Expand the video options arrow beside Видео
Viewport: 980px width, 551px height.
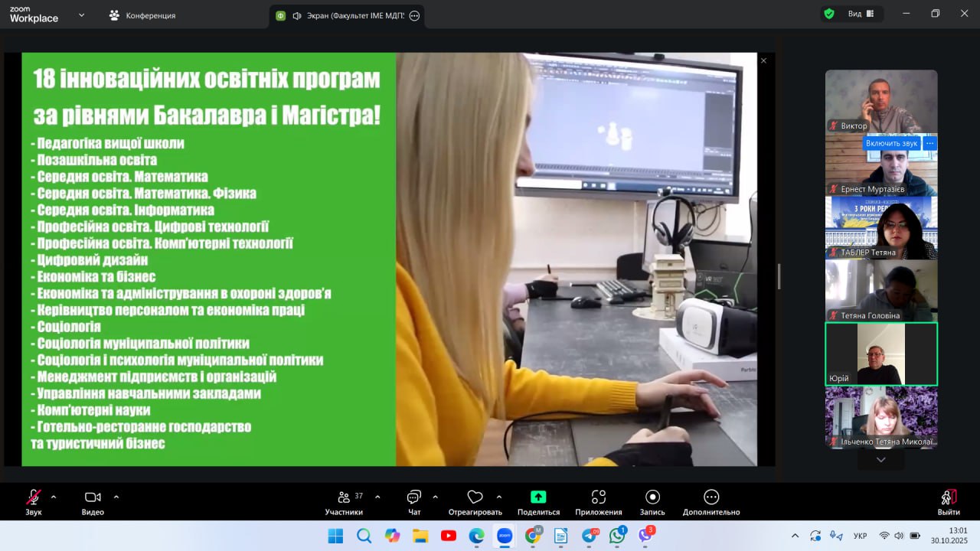coord(116,497)
